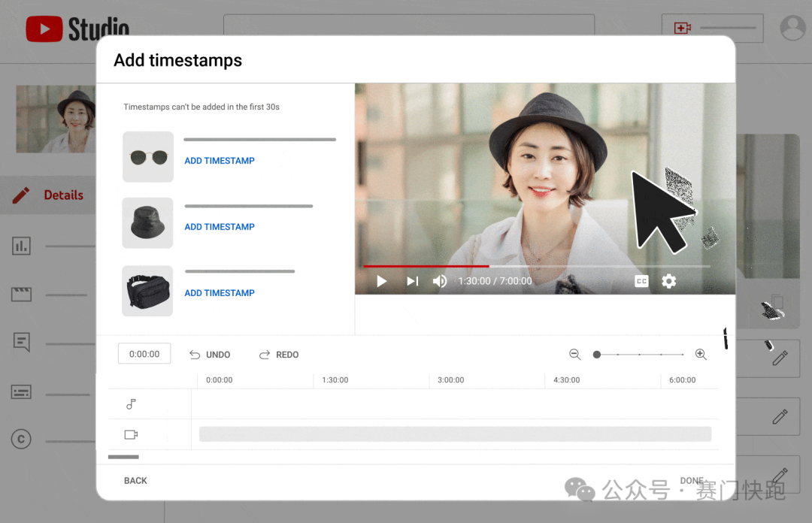This screenshot has height=523, width=812.
Task: Click the zoom in magnifier icon
Action: click(701, 354)
